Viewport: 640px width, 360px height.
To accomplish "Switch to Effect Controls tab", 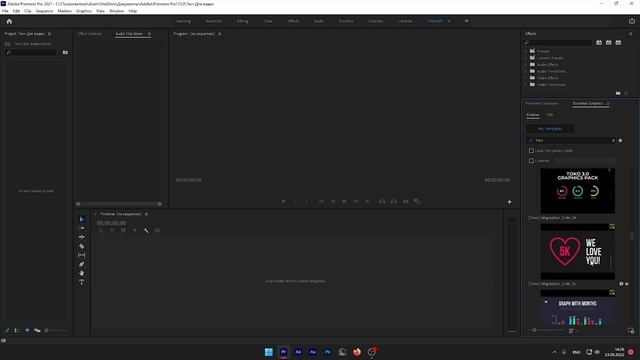I will point(90,34).
